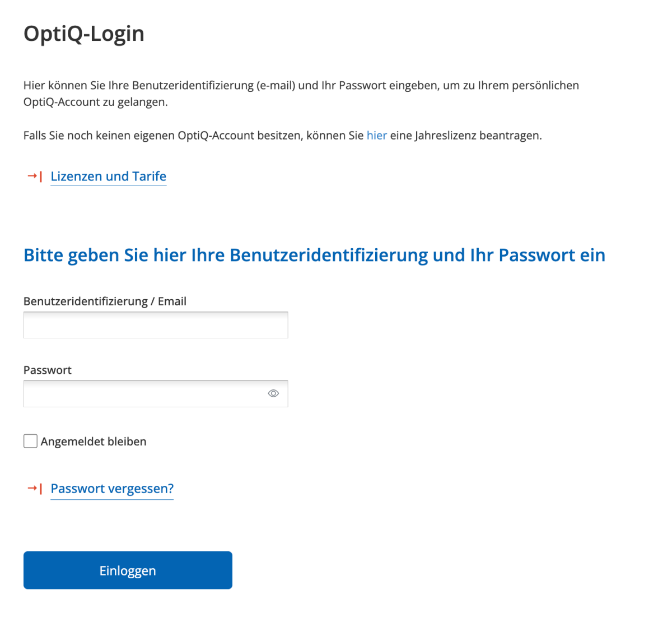
Task: Click inside the Benutzeridentifizierung / Email field
Action: click(x=156, y=324)
